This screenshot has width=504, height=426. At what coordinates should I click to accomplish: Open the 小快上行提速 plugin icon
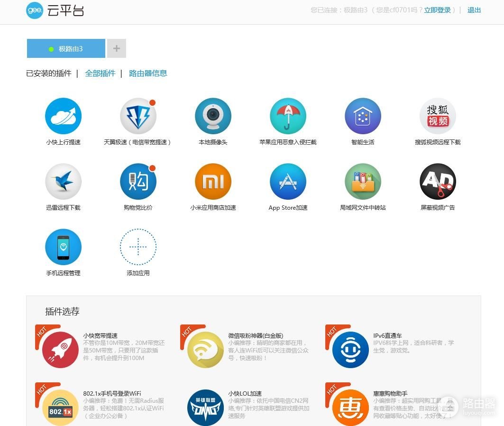click(64, 116)
